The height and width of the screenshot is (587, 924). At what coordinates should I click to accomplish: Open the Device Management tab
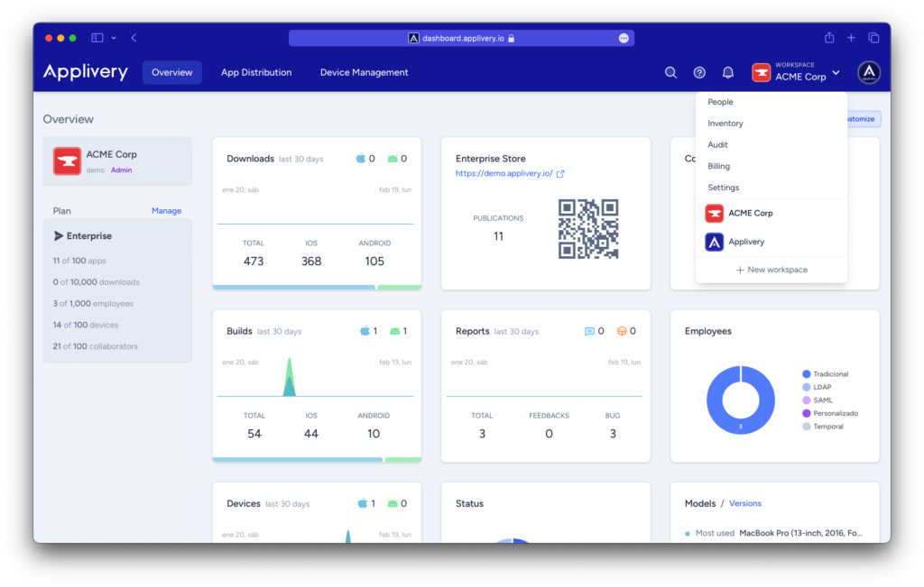point(365,72)
